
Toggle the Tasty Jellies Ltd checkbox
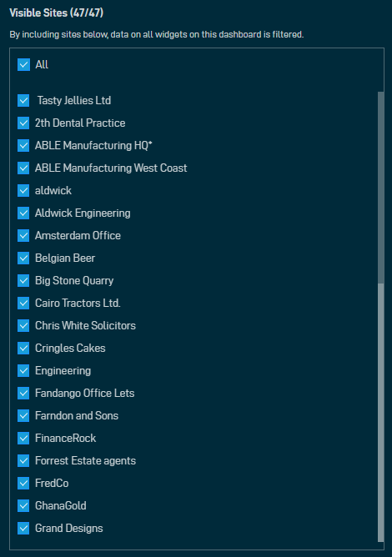tap(23, 101)
